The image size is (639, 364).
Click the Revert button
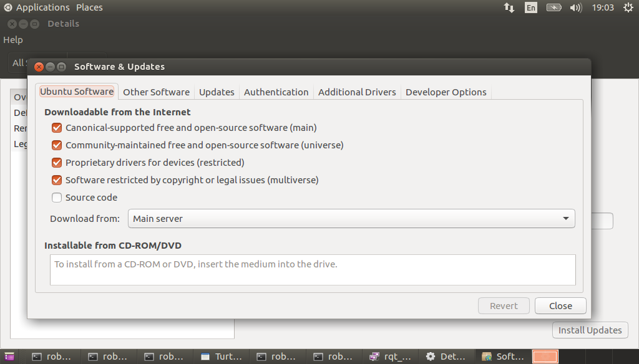(504, 306)
